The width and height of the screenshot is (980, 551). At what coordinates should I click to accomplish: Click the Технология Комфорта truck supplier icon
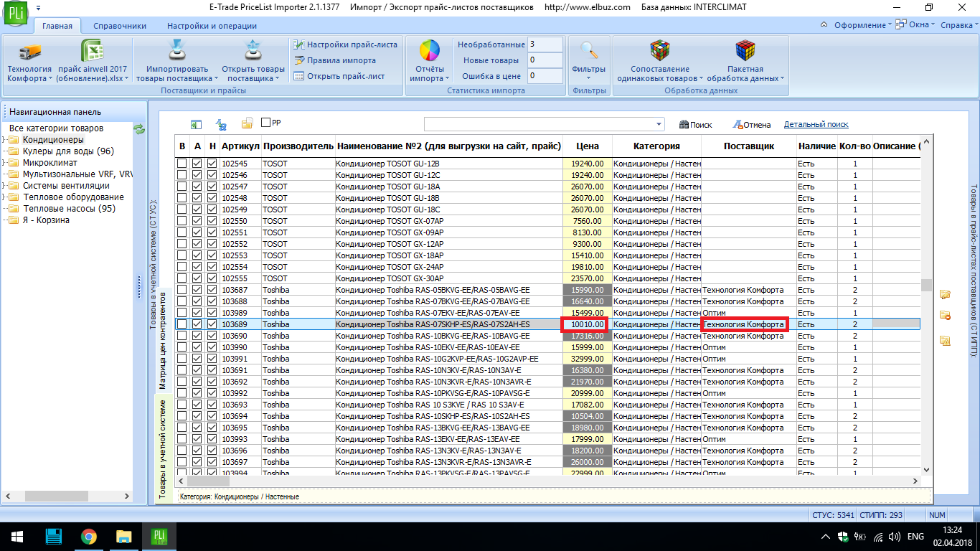point(29,52)
